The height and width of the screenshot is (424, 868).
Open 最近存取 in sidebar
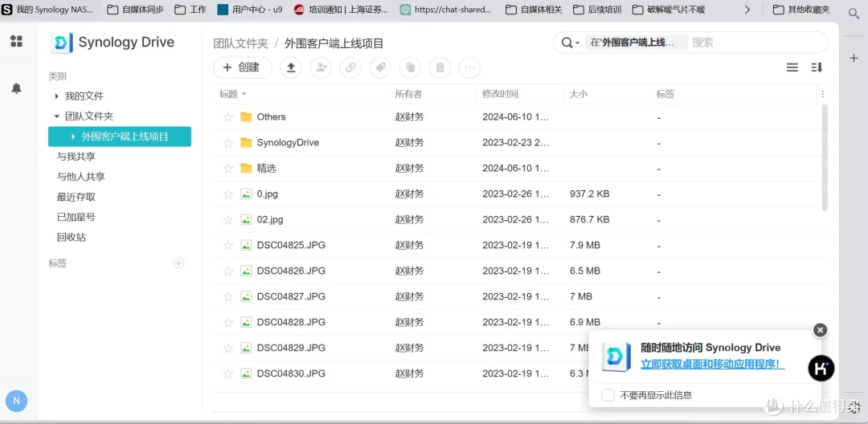[76, 197]
